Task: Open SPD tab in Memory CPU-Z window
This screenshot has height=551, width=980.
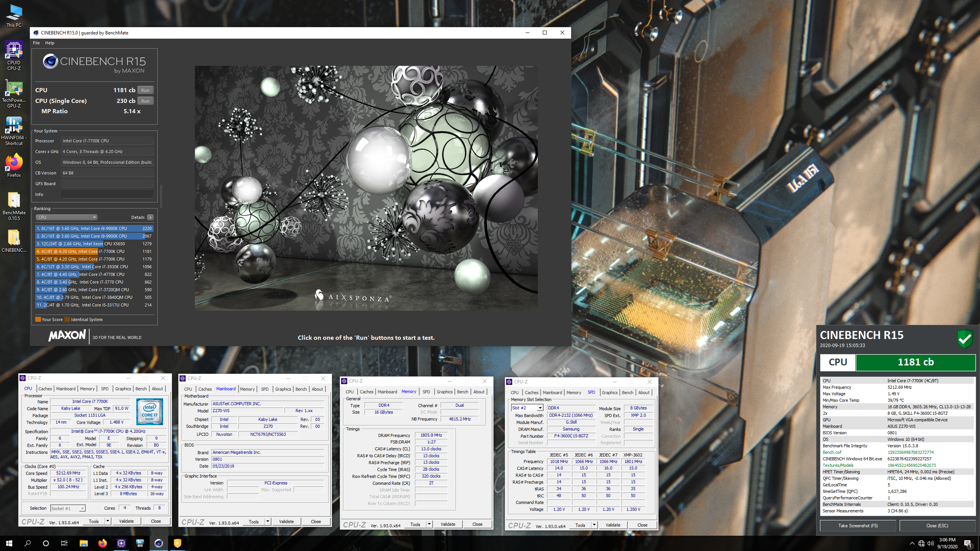Action: tap(426, 392)
